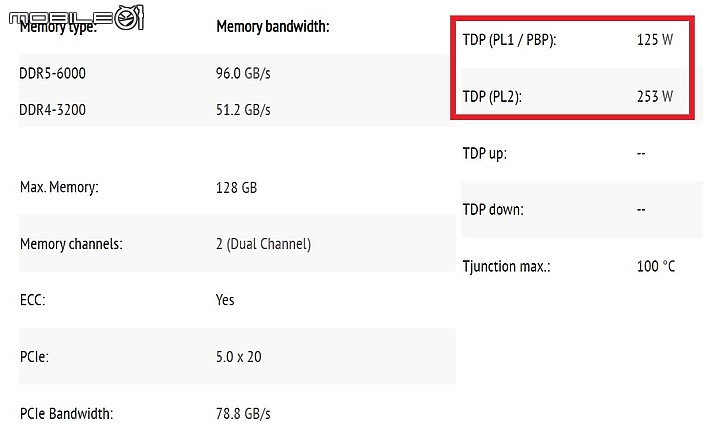The image size is (720, 440).
Task: Select the Memory bandwidth header
Action: point(273,27)
